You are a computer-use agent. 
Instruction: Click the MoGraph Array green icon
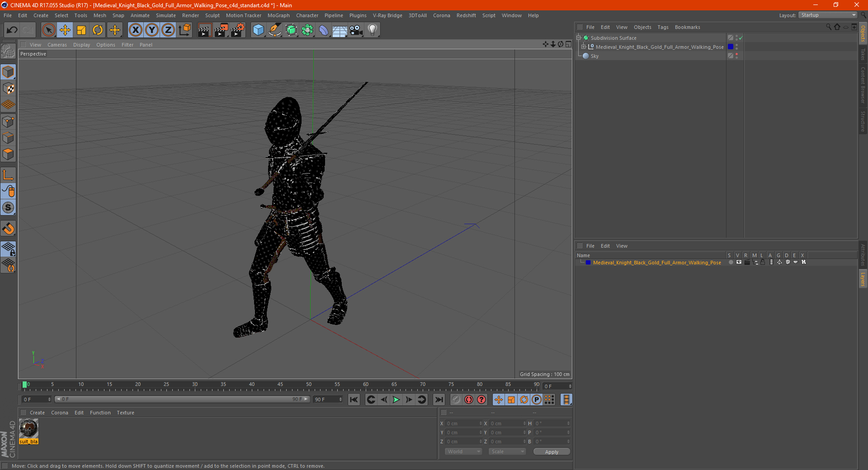pos(307,30)
